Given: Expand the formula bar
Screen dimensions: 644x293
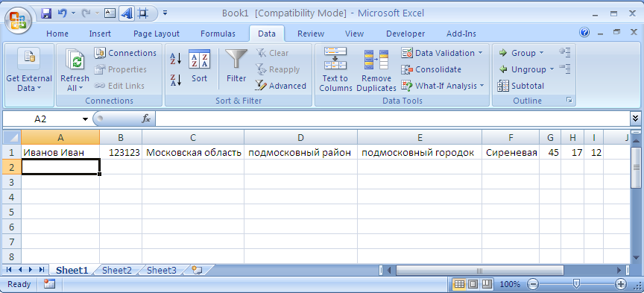Looking at the screenshot, I should point(635,119).
